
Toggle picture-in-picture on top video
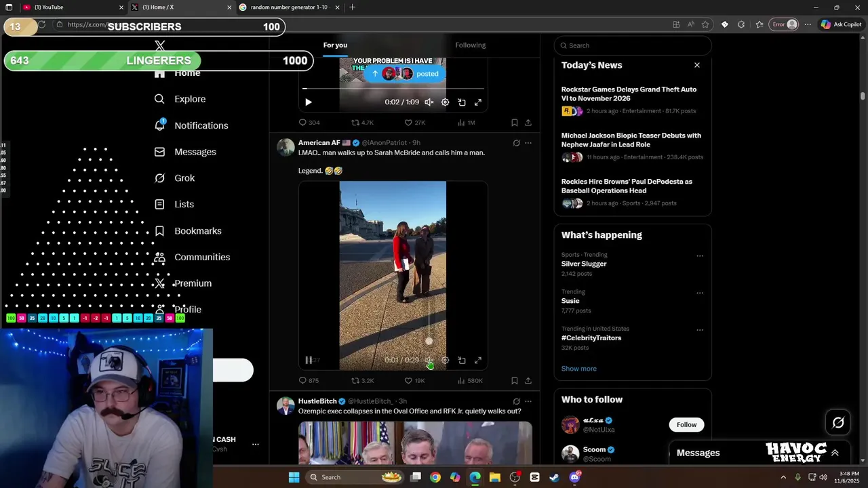click(462, 102)
